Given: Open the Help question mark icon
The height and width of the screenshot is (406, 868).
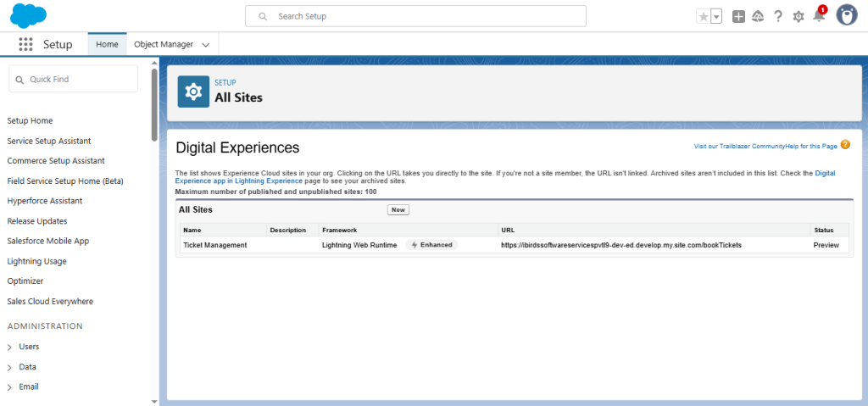Looking at the screenshot, I should coord(778,16).
